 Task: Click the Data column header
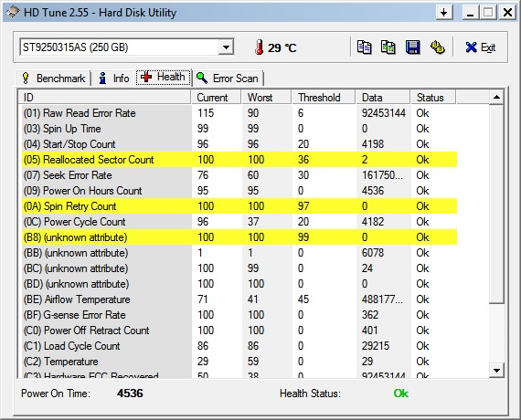pyautogui.click(x=383, y=98)
